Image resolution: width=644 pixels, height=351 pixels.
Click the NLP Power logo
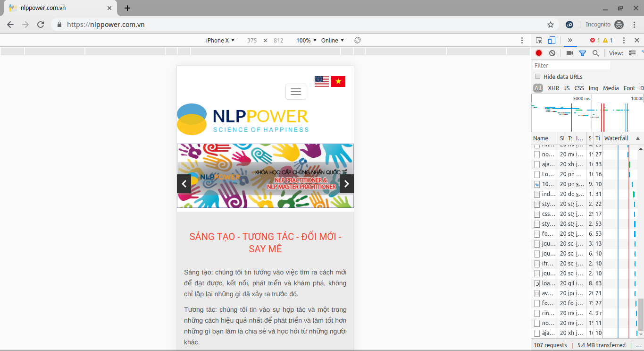tap(243, 120)
